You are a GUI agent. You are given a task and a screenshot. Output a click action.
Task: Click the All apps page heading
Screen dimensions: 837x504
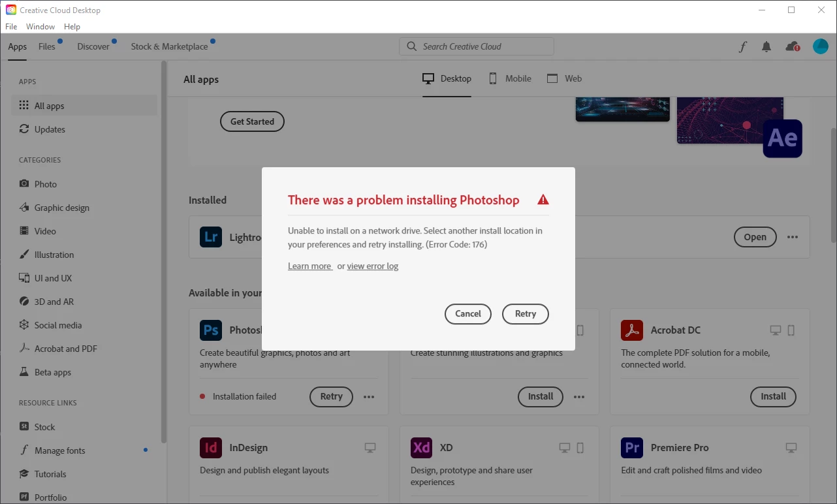click(x=201, y=80)
